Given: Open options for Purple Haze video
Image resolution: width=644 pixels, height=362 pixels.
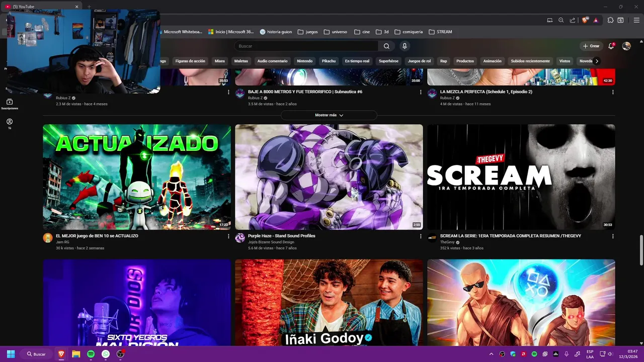Looking at the screenshot, I should 421,236.
